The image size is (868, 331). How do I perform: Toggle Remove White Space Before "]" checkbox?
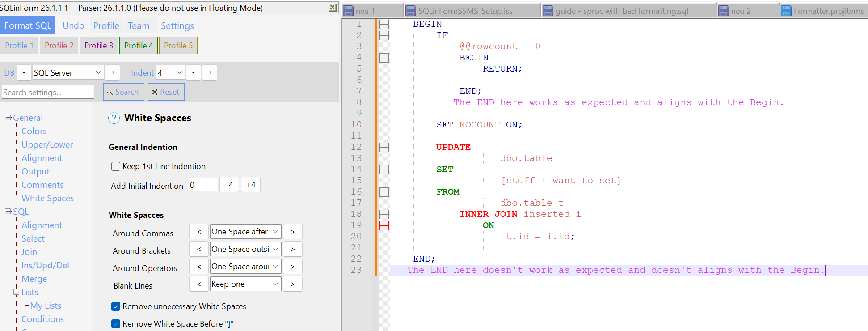click(116, 324)
